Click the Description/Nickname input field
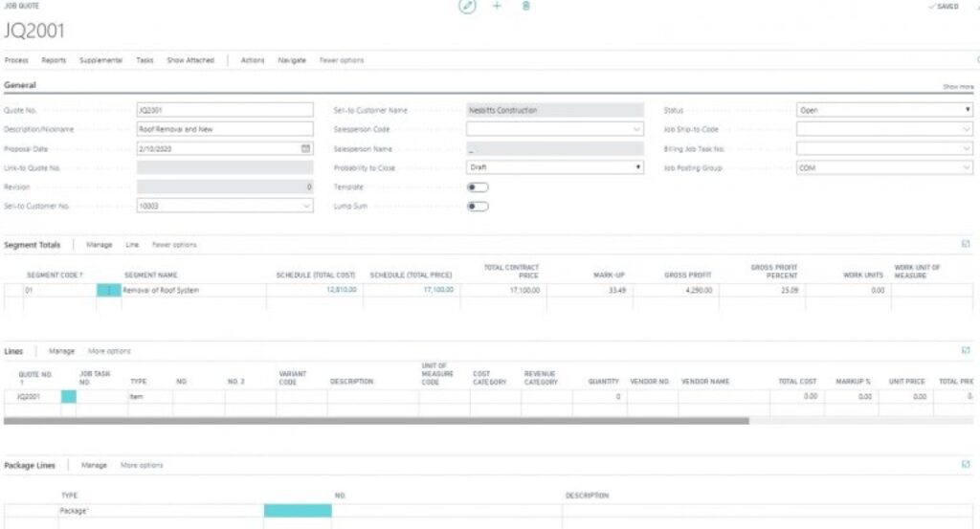 coord(224,129)
